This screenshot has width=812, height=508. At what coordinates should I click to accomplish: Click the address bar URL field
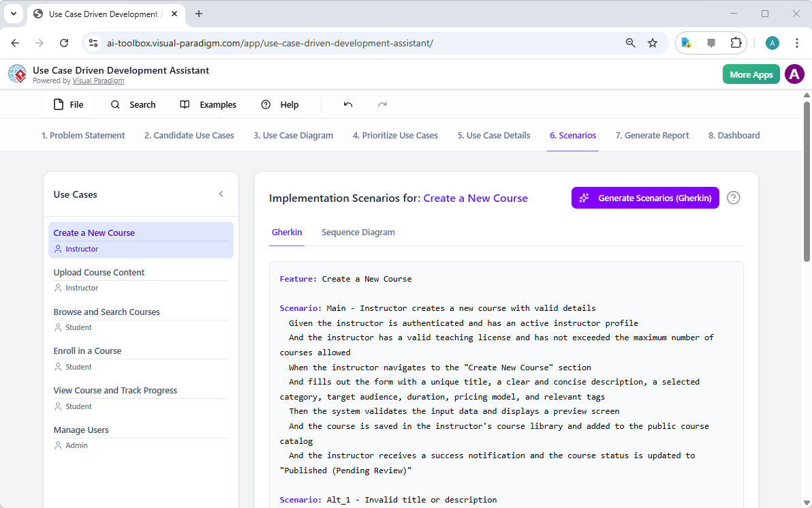[272, 42]
